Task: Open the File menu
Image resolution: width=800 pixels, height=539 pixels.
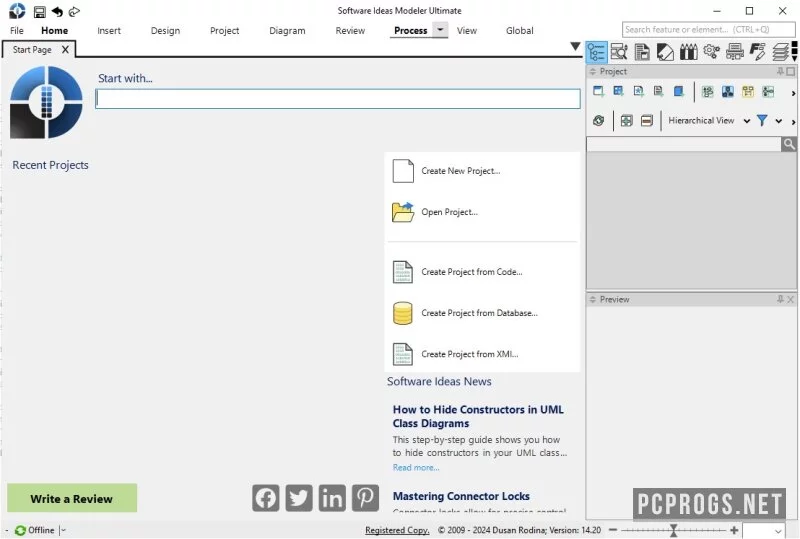Action: [17, 31]
